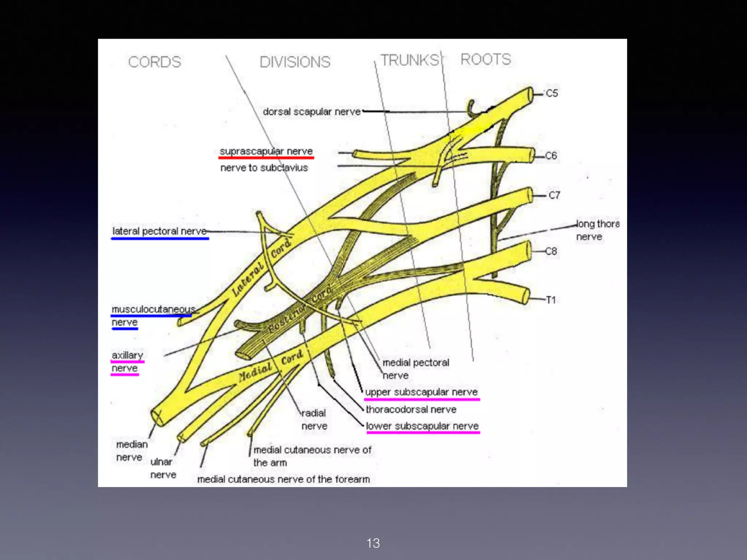Click the CORDS heading label

click(x=155, y=62)
